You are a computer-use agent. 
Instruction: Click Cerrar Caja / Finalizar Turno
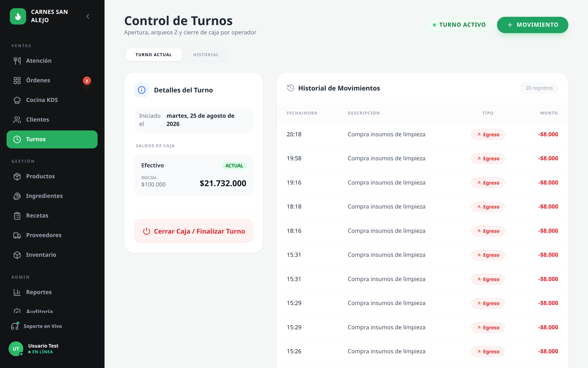pos(194,231)
